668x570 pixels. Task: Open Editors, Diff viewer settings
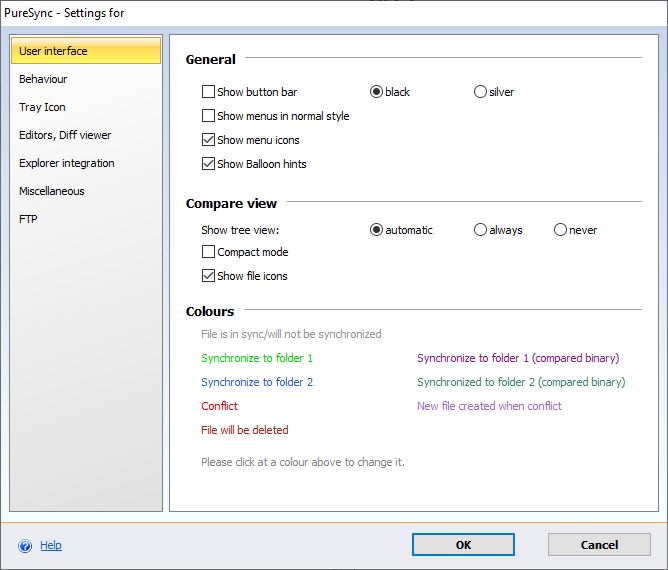click(x=65, y=135)
